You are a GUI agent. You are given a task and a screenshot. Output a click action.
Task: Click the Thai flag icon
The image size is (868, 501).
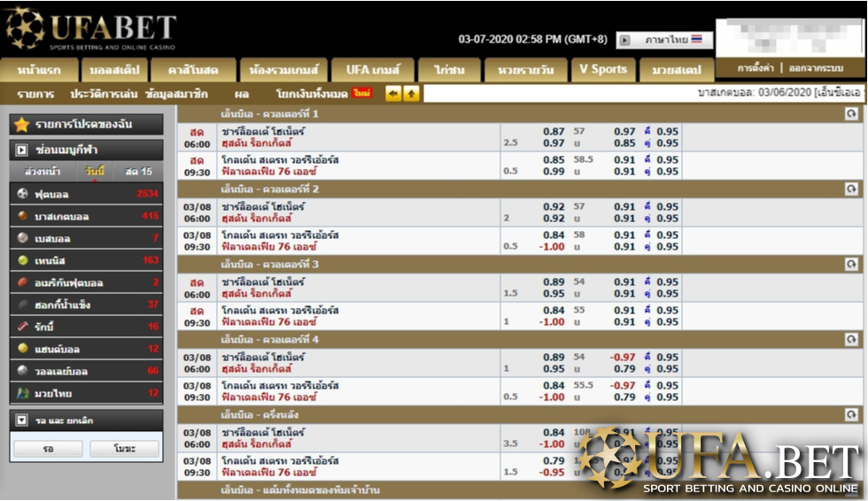tap(696, 39)
